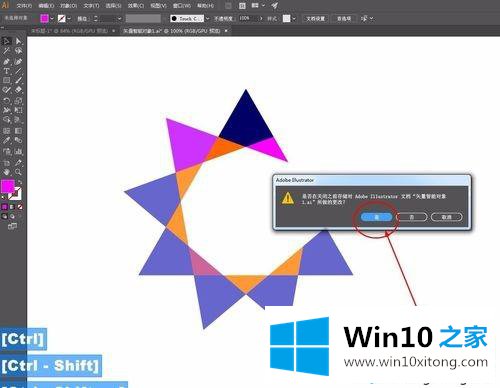
Task: Click 取消 (Cancel) button in save dialog
Action: pyautogui.click(x=447, y=217)
